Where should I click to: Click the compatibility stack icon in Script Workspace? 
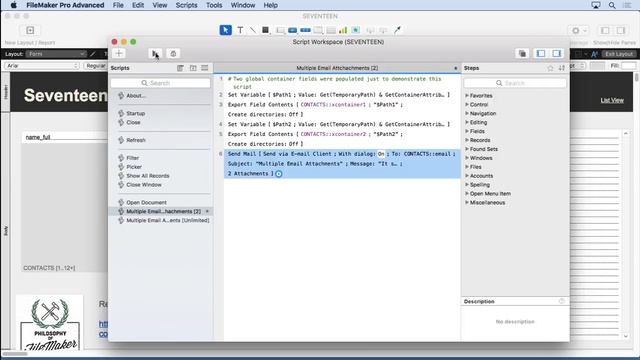pos(522,53)
